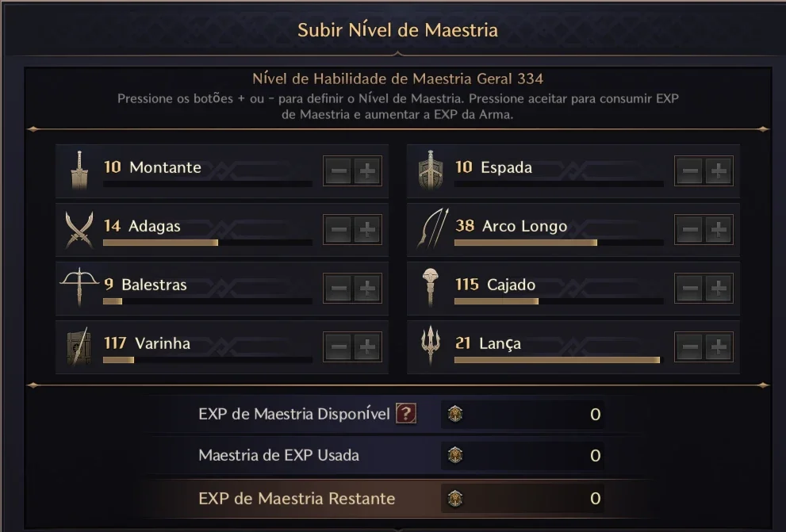Increase Lança mastery level with plus

(719, 347)
